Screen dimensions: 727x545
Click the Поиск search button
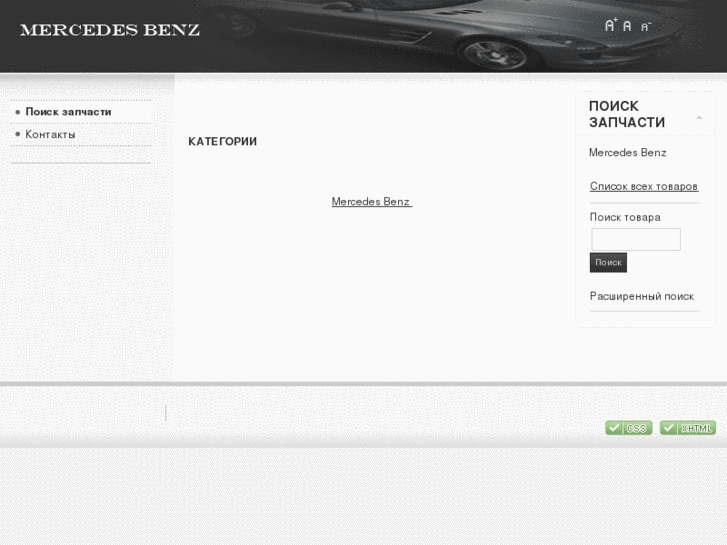coord(608,263)
